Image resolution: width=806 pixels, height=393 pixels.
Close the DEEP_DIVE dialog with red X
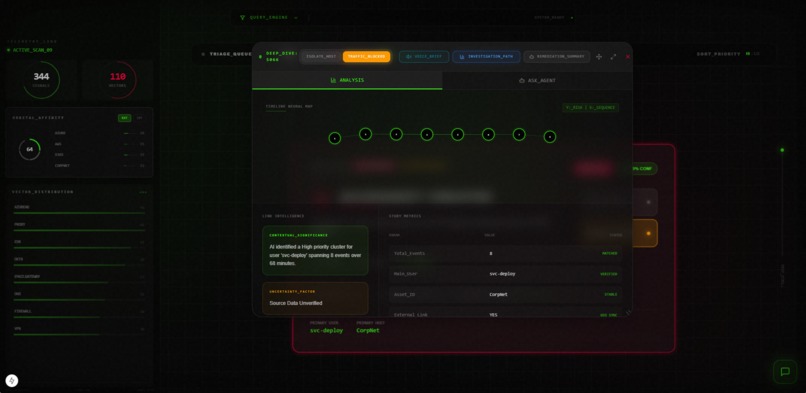(628, 57)
